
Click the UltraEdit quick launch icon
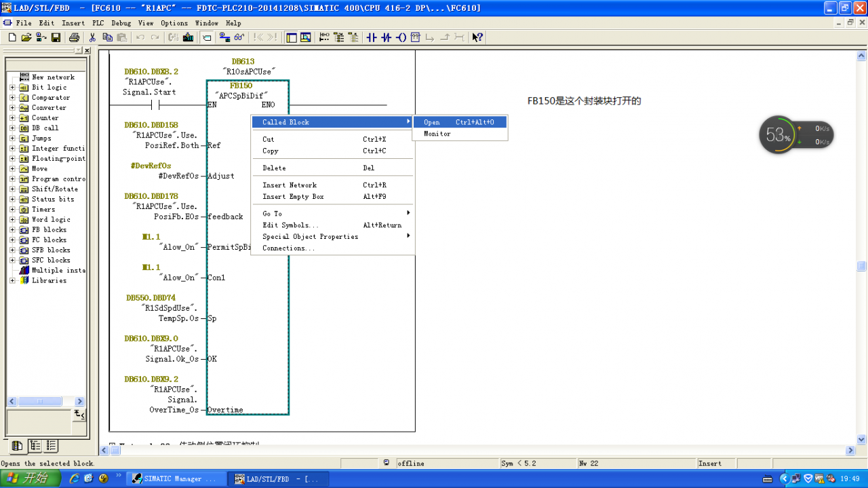pyautogui.click(x=103, y=478)
